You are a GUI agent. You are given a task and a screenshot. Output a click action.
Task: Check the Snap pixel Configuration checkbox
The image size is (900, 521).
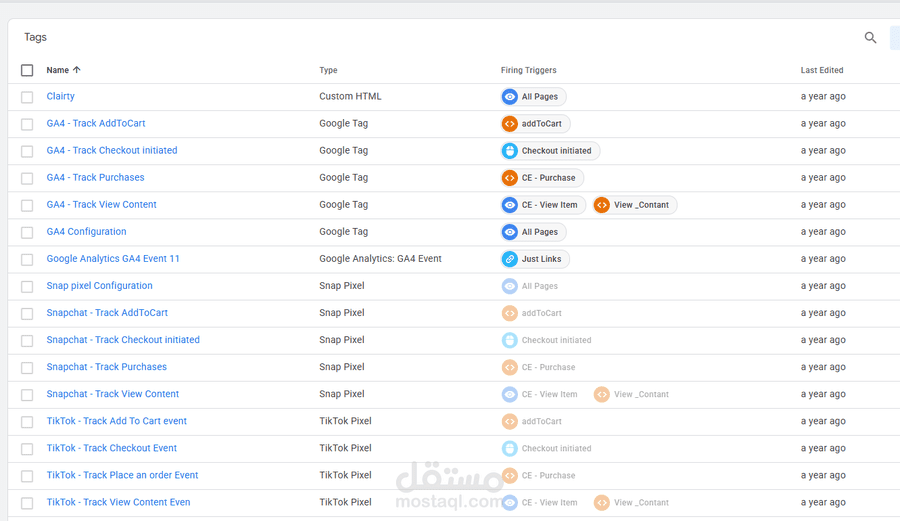(x=27, y=286)
